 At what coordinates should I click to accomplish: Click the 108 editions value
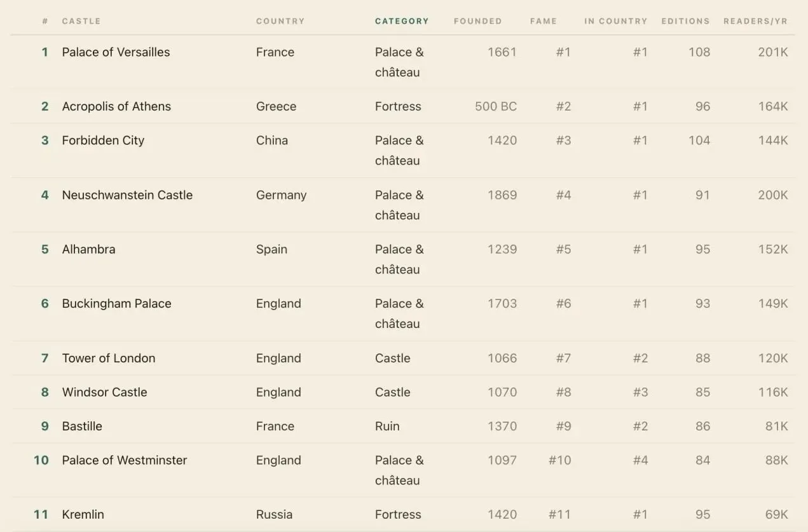click(699, 52)
